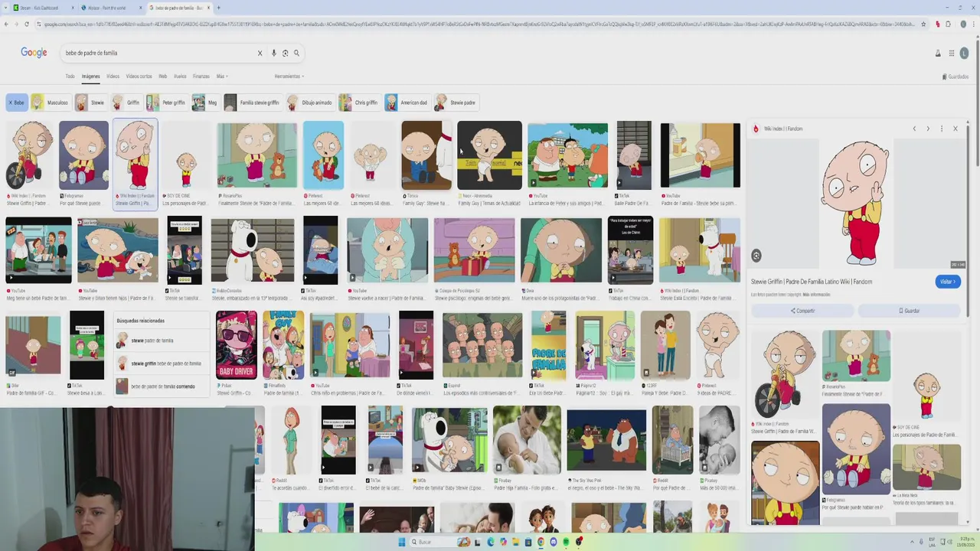Toggle the American dad filter chip

pyautogui.click(x=407, y=103)
